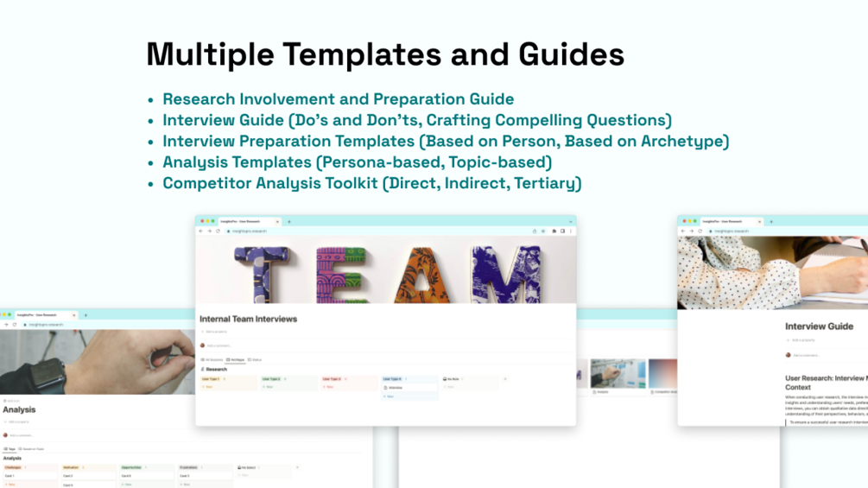The width and height of the screenshot is (868, 488).
Task: Add new card under User Type 2
Action: tap(268, 387)
